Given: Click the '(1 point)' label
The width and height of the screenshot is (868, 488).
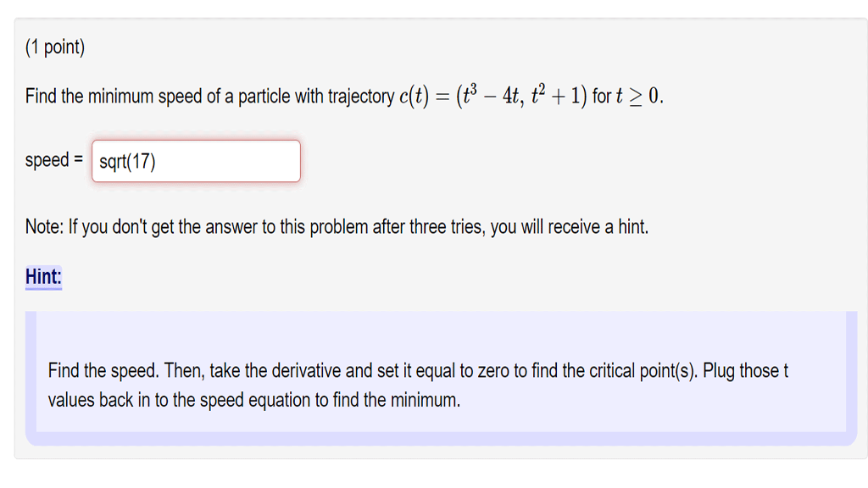Looking at the screenshot, I should [54, 47].
